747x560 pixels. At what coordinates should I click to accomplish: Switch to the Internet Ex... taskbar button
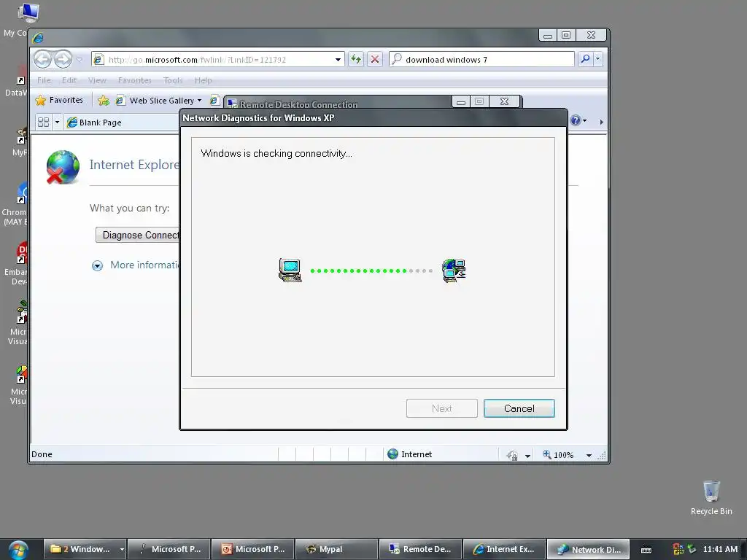click(x=504, y=549)
